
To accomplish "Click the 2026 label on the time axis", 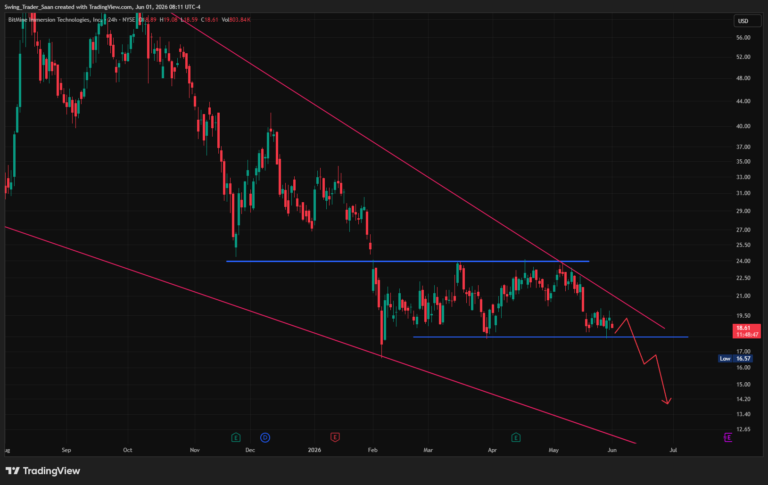I will [x=314, y=450].
